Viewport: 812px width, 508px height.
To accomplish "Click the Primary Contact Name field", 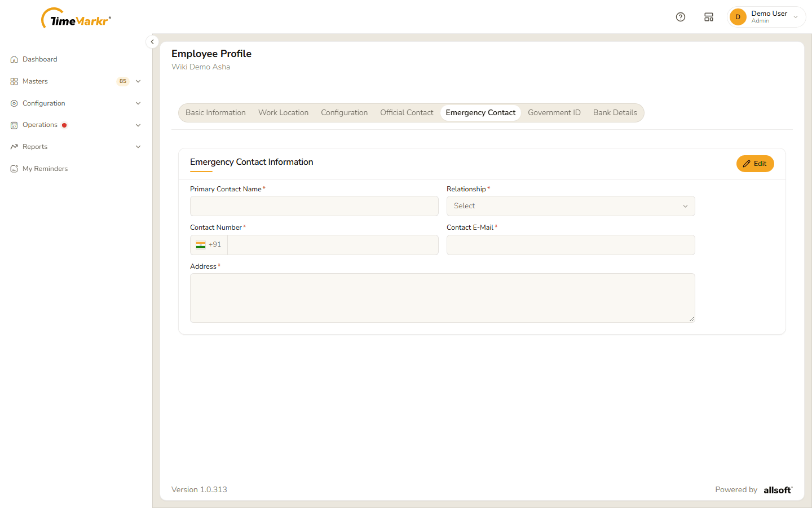I will (x=314, y=206).
